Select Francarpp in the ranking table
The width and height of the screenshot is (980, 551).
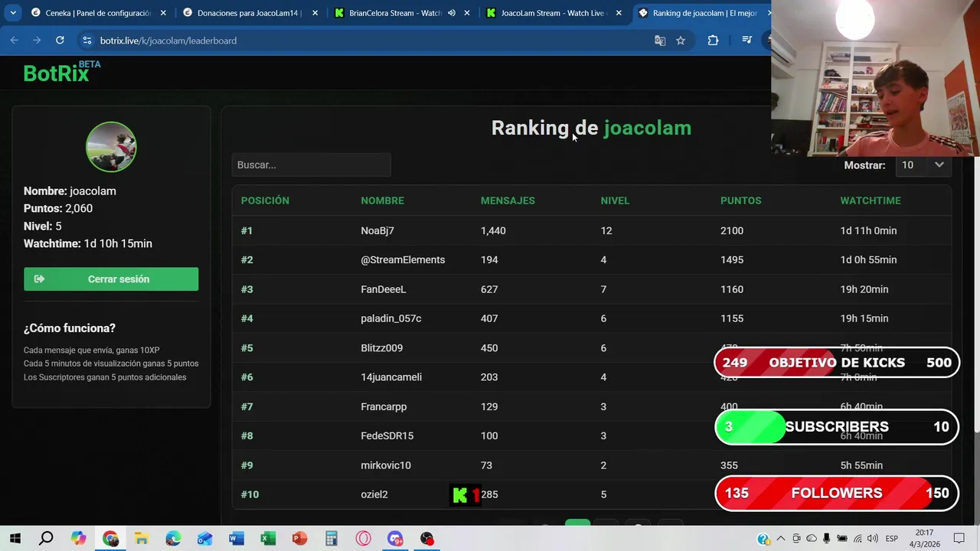(384, 406)
